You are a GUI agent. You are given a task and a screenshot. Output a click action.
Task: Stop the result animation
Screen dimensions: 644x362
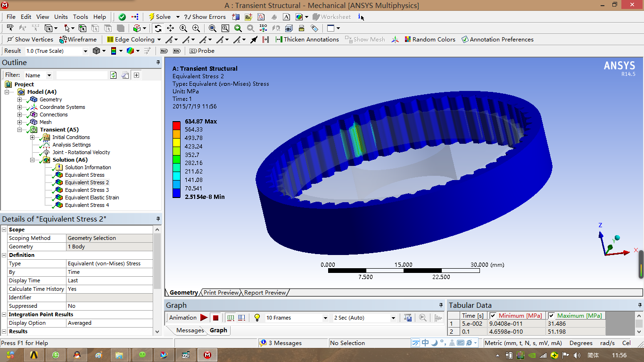pos(215,318)
